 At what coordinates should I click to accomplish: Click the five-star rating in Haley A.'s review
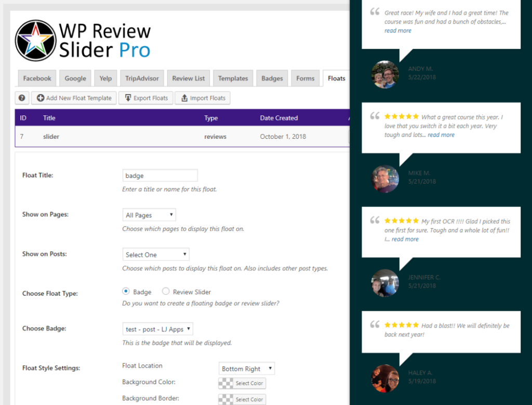pos(402,325)
